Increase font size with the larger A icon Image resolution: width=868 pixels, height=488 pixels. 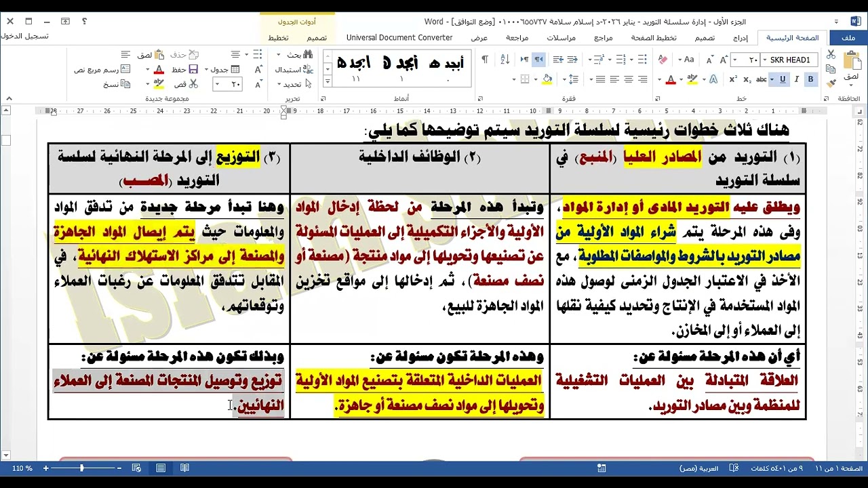pyautogui.click(x=723, y=60)
